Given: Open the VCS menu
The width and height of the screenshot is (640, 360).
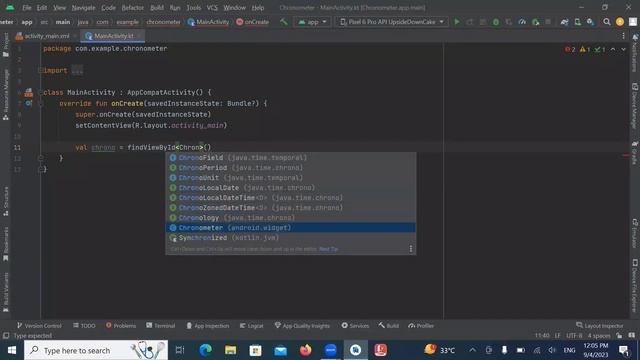Looking at the screenshot, I should (x=212, y=8).
